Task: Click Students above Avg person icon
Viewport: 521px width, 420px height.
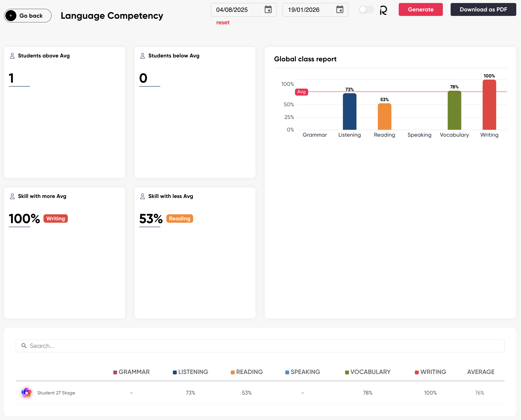Action: click(12, 56)
